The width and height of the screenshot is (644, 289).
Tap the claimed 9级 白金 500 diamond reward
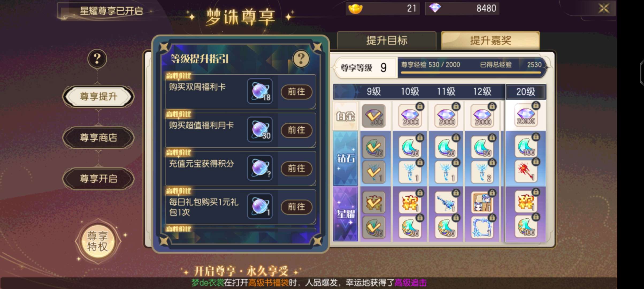[374, 116]
